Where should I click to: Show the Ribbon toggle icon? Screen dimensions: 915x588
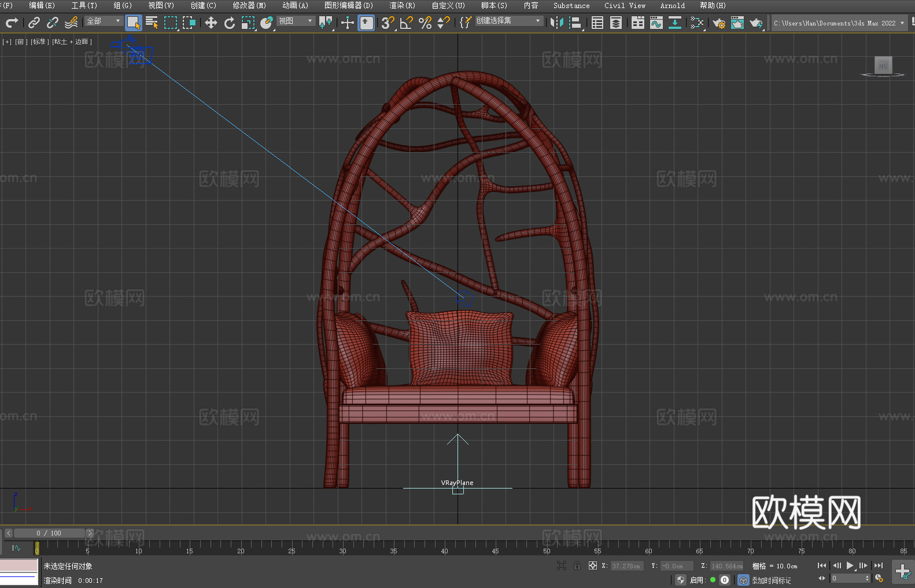(638, 23)
